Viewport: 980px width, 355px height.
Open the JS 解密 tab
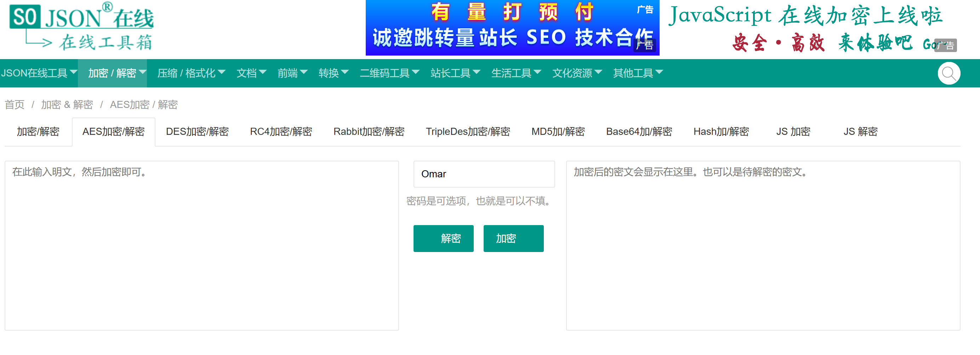coord(860,132)
